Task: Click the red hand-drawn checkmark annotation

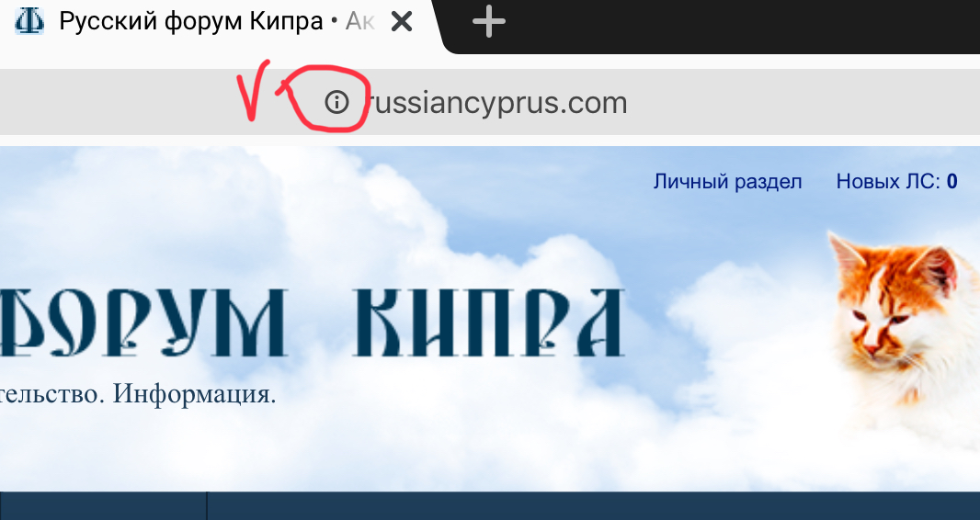Action: (253, 91)
